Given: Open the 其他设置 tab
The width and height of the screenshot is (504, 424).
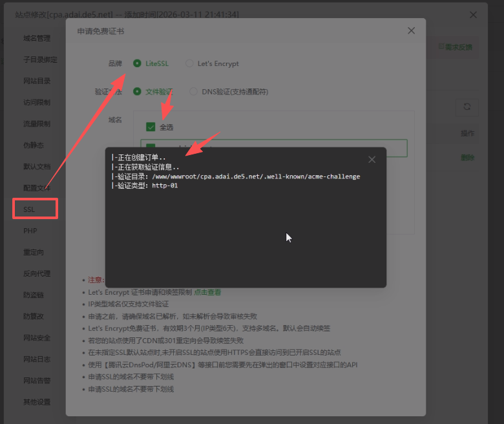Looking at the screenshot, I should click(x=37, y=402).
